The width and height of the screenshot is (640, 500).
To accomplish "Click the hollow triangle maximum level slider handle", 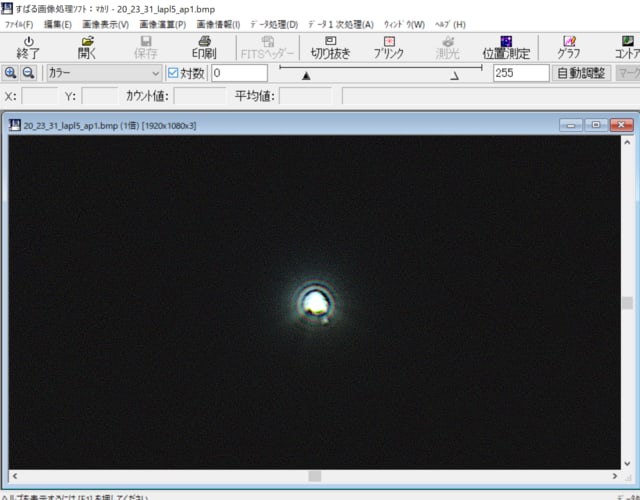I will tap(455, 76).
